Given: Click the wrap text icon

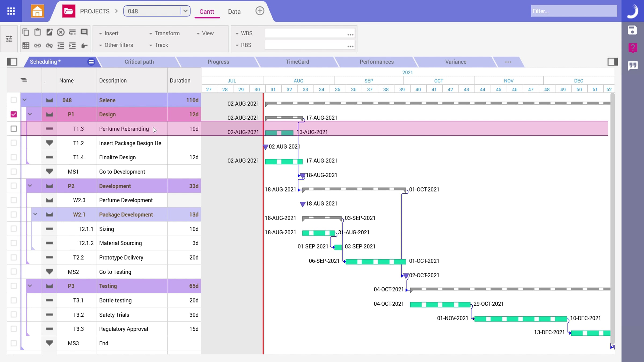Looking at the screenshot, I should click(72, 32).
